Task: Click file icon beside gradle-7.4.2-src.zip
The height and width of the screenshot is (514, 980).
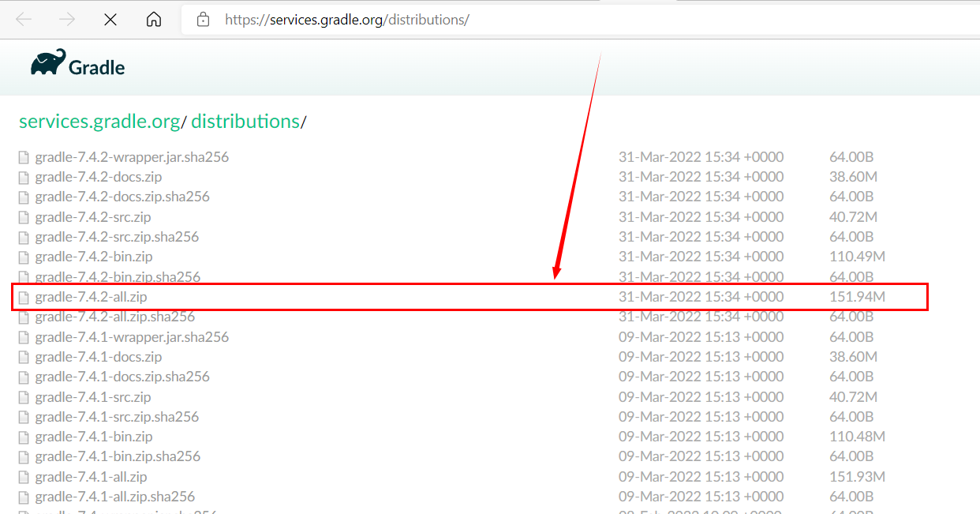Action: point(23,217)
